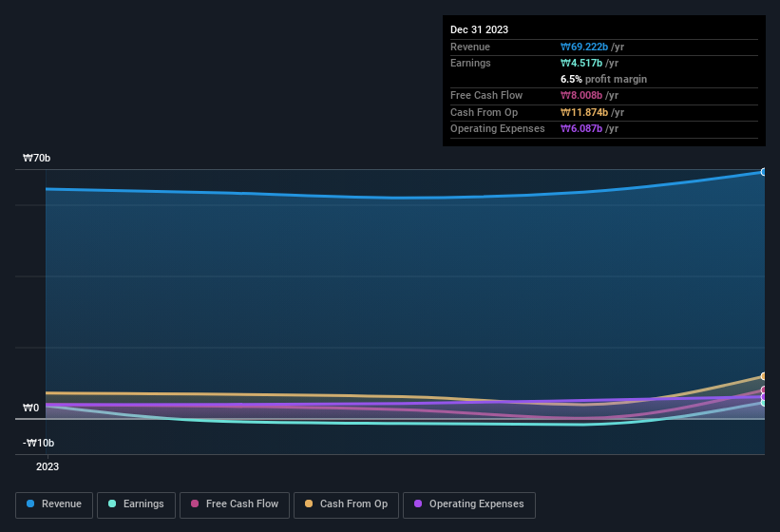780x532 pixels.
Task: Click the Earnings endpoint marker
Action: 763,403
